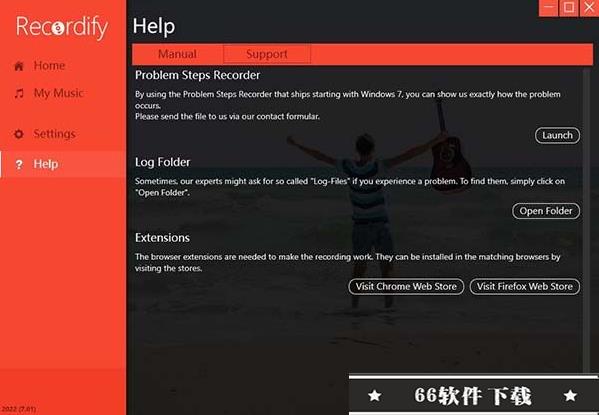Image resolution: width=599 pixels, height=415 pixels.
Task: Click the Open Folder button
Action: coord(546,211)
